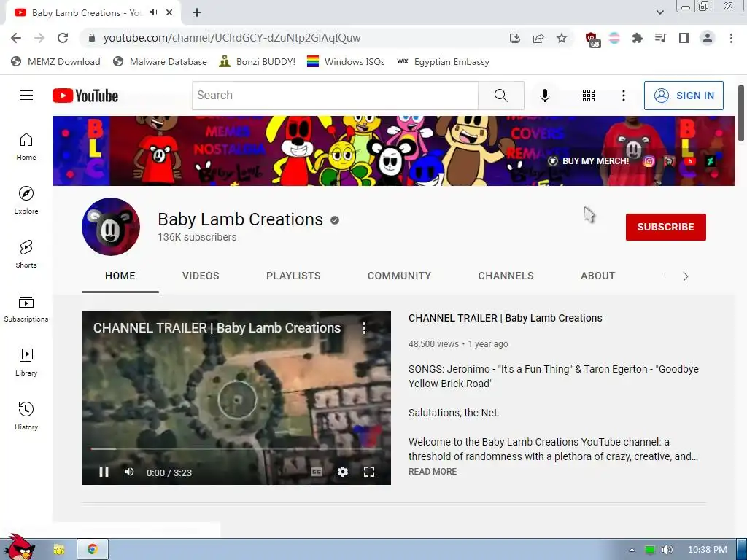Open the CHANNEL TRAILER title link
This screenshot has height=560, width=747.
505,318
